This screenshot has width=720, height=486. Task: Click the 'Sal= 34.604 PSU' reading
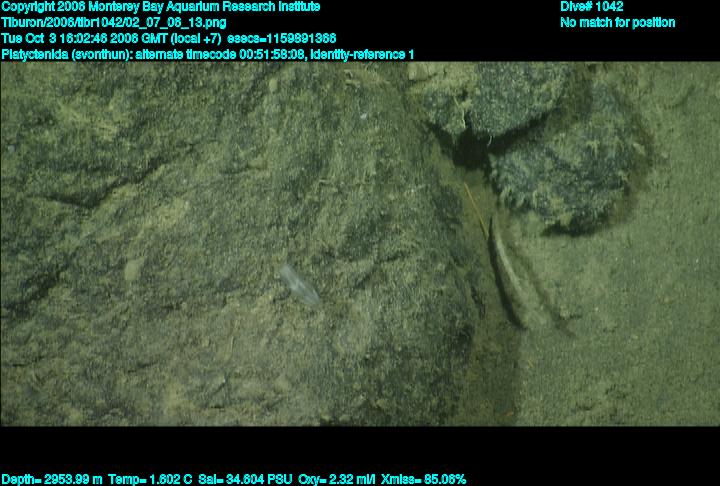(x=245, y=480)
